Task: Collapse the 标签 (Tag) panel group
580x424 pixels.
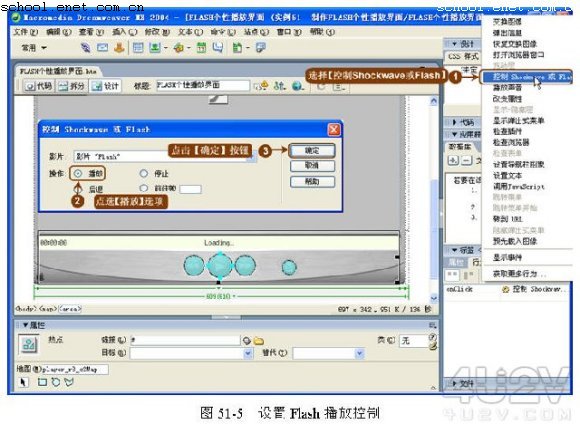Action: click(455, 250)
